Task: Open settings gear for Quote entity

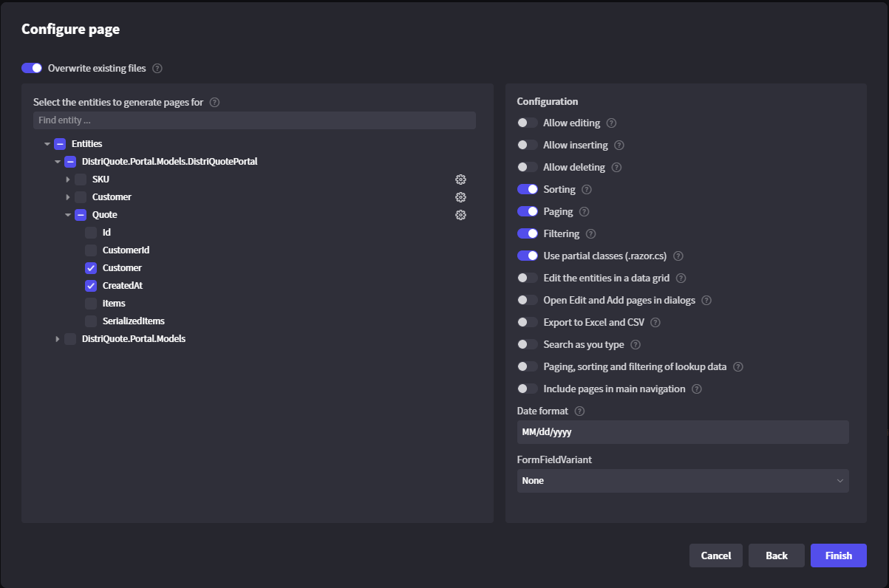Action: click(x=460, y=215)
